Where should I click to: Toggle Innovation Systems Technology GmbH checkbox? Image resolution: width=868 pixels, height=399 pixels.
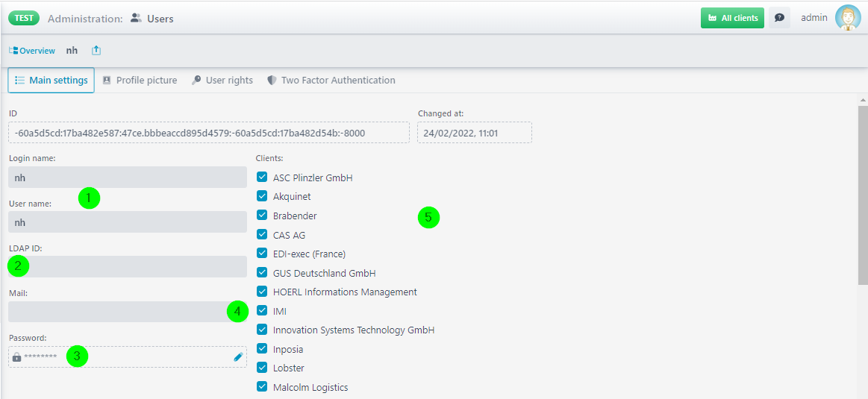click(263, 330)
